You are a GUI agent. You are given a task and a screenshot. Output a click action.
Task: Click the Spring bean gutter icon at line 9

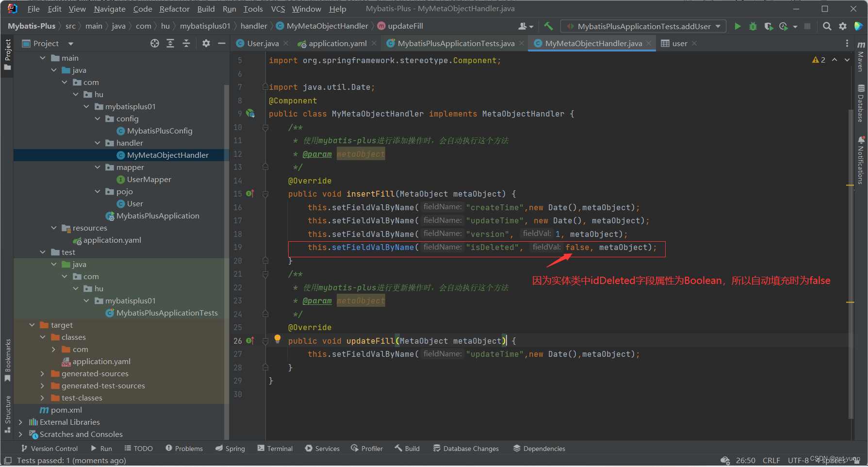[250, 114]
